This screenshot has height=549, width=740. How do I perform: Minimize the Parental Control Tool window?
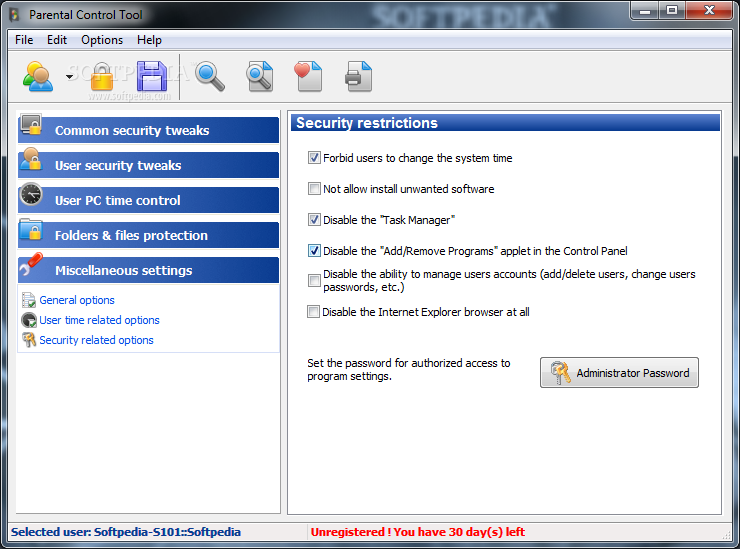[x=645, y=10]
